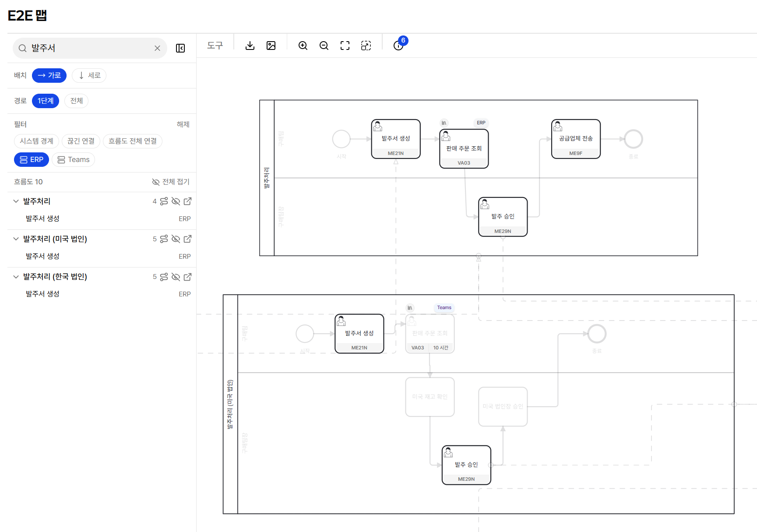This screenshot has height=532, width=757.
Task: Click the start event in lower diagram
Action: (x=305, y=334)
